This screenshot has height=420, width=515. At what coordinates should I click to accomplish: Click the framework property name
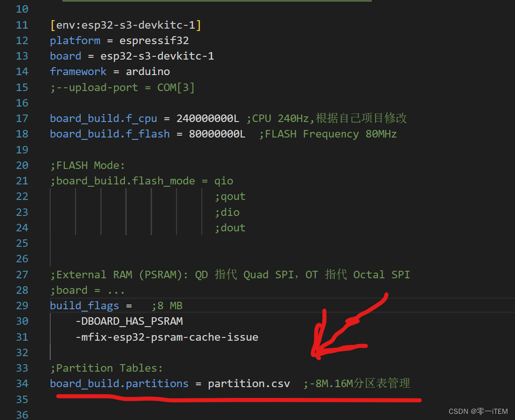78,71
